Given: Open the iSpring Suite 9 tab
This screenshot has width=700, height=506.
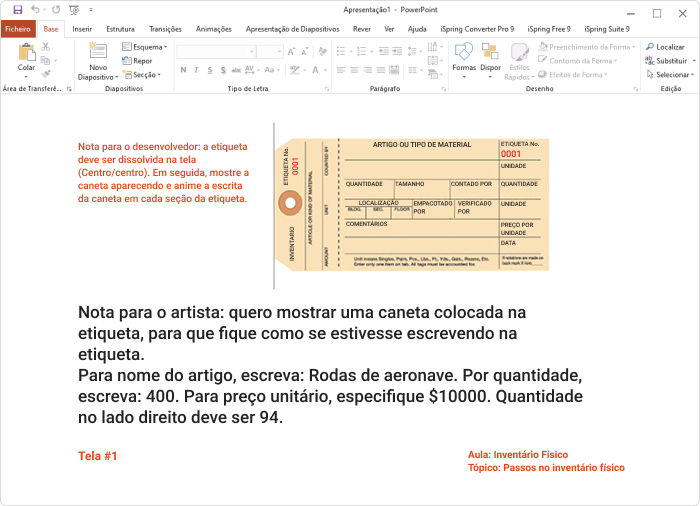Looking at the screenshot, I should [x=607, y=29].
